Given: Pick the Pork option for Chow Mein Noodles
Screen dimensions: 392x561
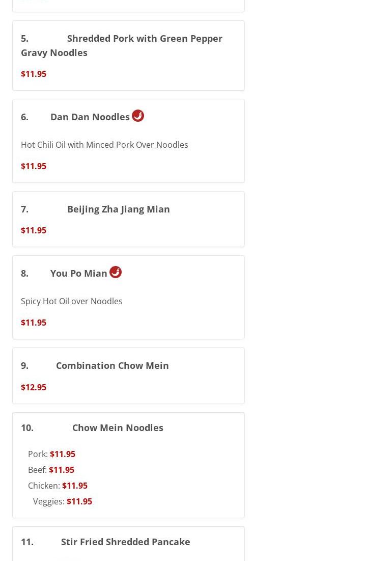Looking at the screenshot, I should click(x=51, y=454).
